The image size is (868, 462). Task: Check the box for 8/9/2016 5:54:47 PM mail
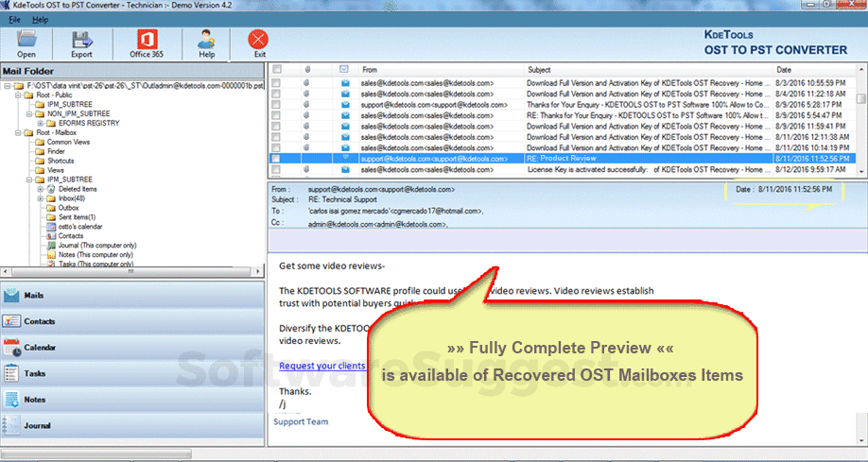pos(276,115)
